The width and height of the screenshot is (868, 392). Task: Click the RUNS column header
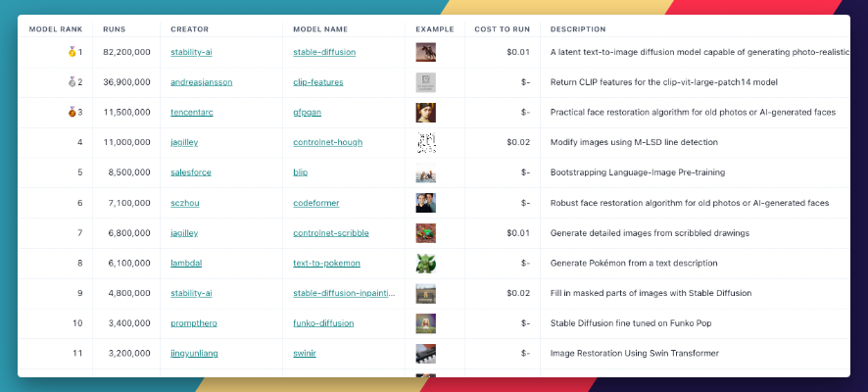click(x=115, y=29)
